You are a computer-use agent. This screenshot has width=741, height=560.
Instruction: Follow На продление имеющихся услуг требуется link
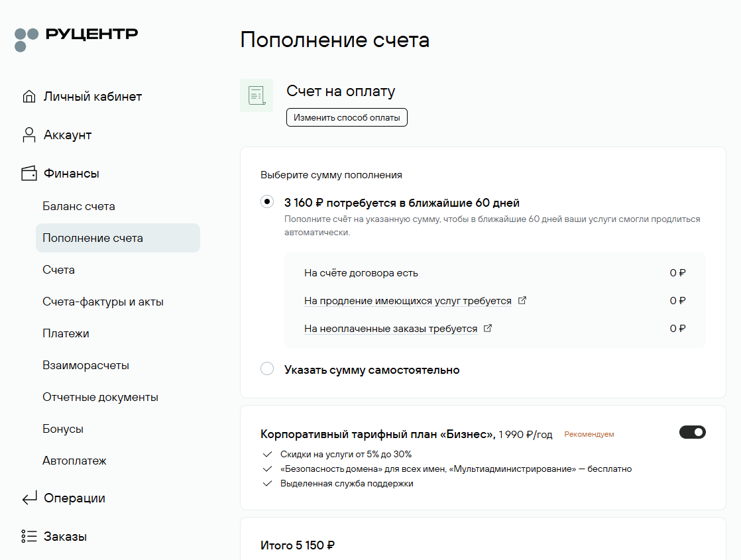[408, 301]
